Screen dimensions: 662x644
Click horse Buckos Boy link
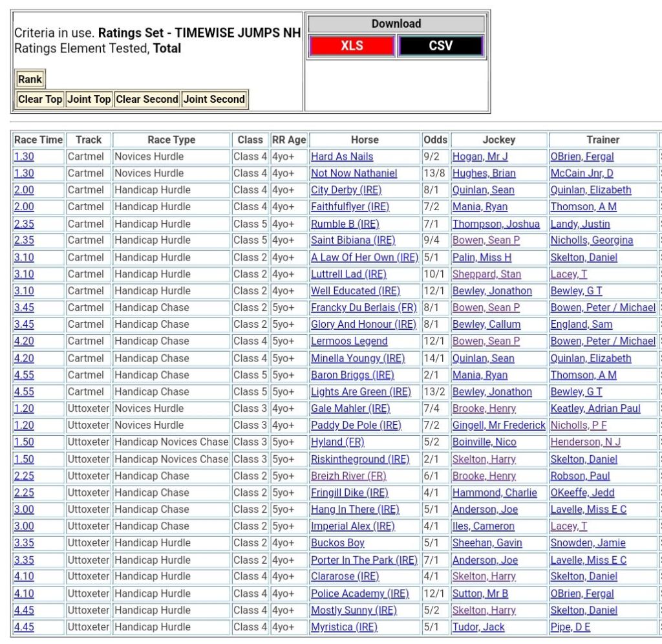coord(337,543)
